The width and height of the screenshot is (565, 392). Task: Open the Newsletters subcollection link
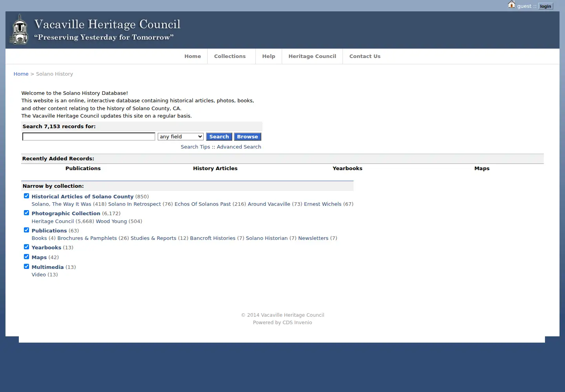313,238
